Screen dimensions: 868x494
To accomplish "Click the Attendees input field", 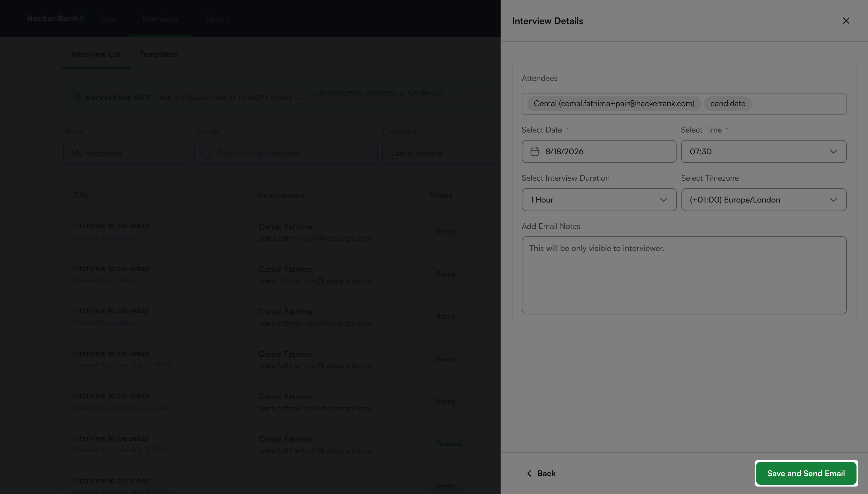I will [684, 104].
